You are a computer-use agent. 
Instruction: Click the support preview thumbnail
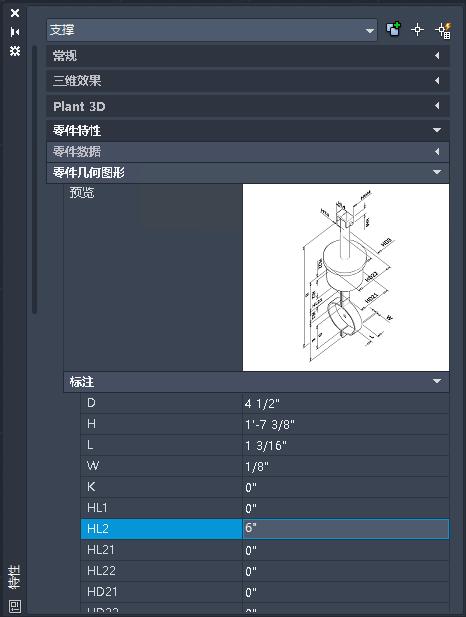[x=346, y=277]
